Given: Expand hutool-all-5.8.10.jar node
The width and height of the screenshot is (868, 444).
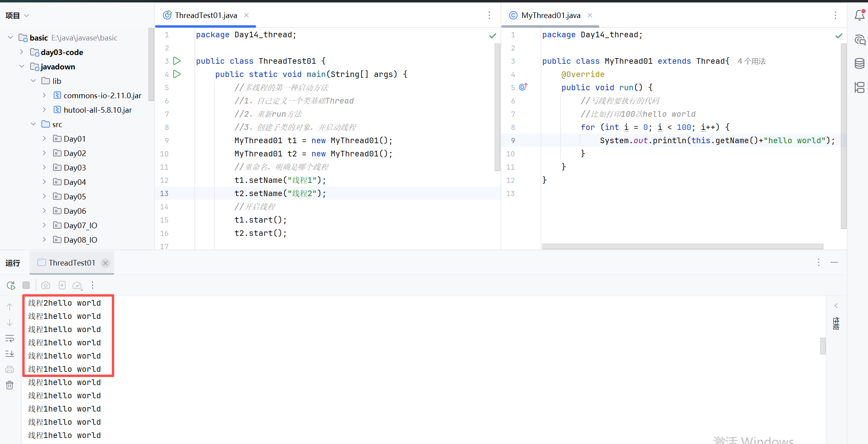Looking at the screenshot, I should (x=44, y=109).
